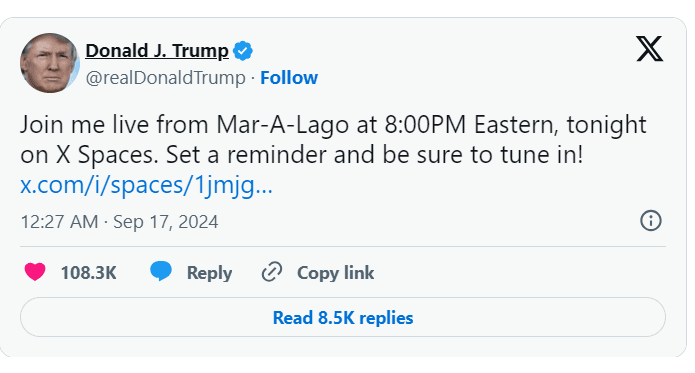Click the Sep 17, 2024 date
The image size is (695, 373).
166,222
